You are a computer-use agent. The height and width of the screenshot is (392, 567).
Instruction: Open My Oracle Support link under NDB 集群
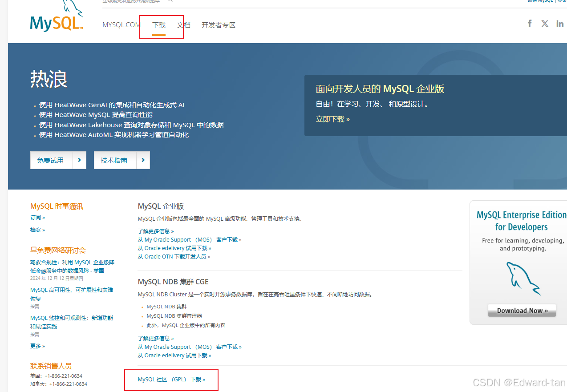190,347
